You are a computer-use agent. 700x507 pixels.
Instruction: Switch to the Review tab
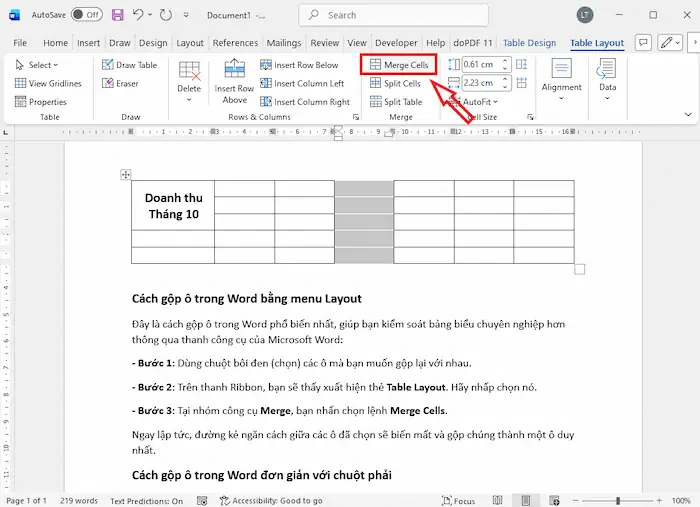pos(325,43)
